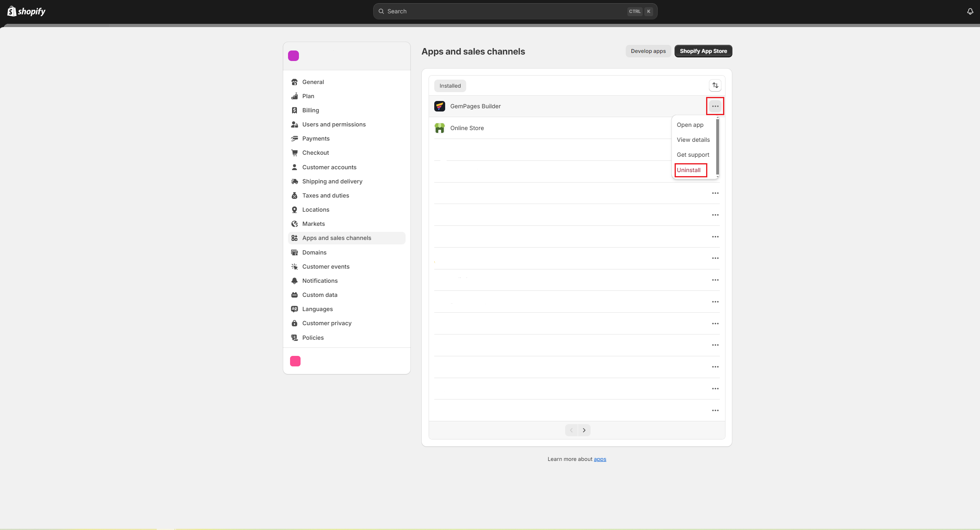
Task: Select Uninstall from the dropdown menu
Action: 689,170
